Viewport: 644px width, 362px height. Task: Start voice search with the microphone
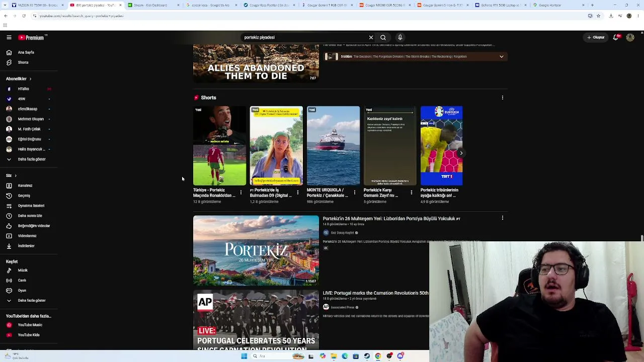pos(400,37)
